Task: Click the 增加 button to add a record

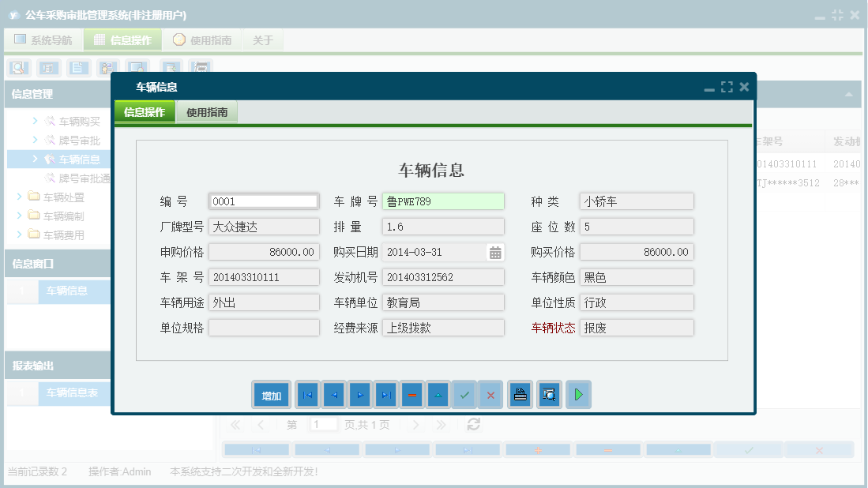Action: click(271, 394)
